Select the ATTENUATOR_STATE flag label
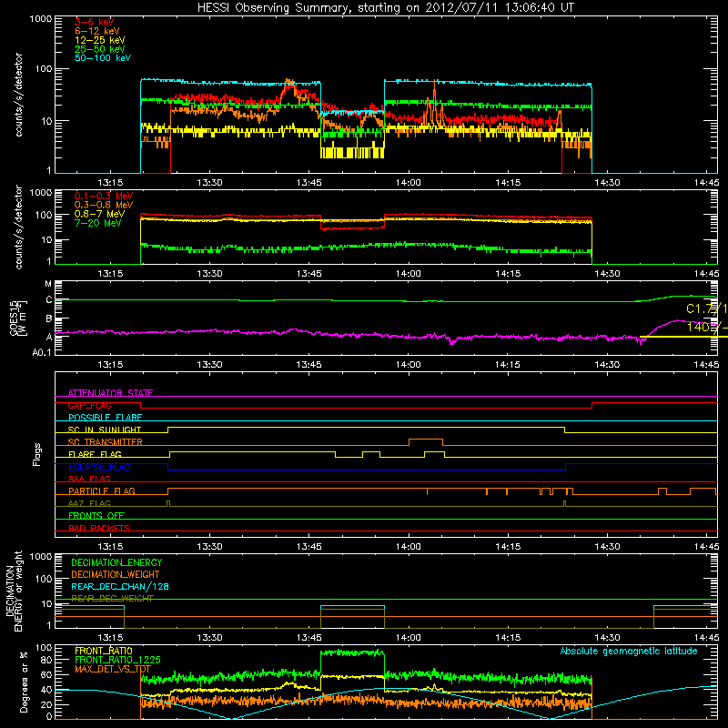Screen dimensions: 728x728 (x=110, y=393)
